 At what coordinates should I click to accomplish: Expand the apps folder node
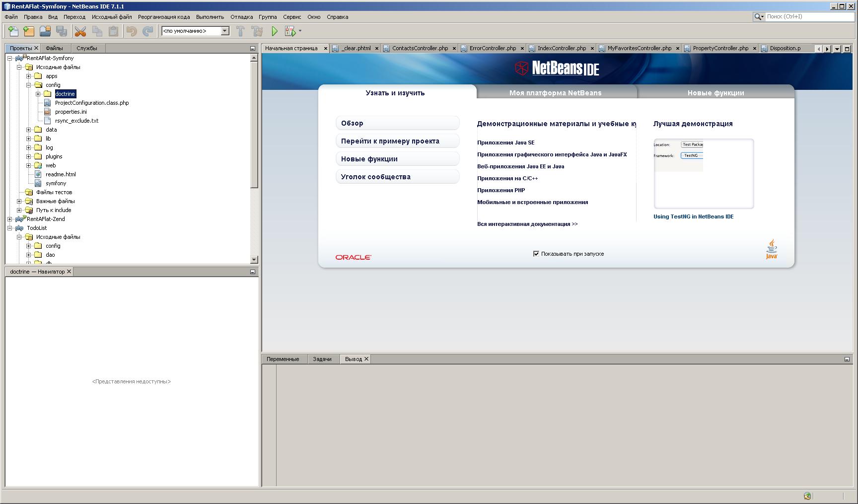(x=29, y=76)
